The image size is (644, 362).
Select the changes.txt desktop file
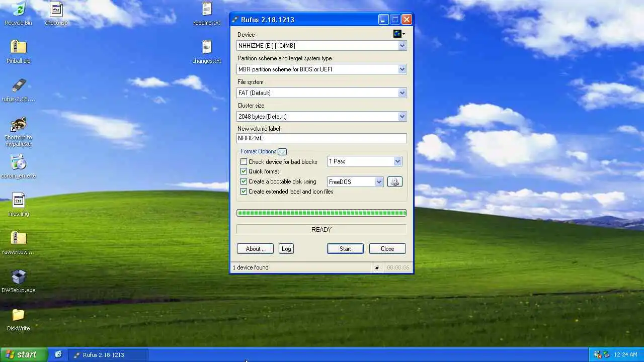pos(207,52)
